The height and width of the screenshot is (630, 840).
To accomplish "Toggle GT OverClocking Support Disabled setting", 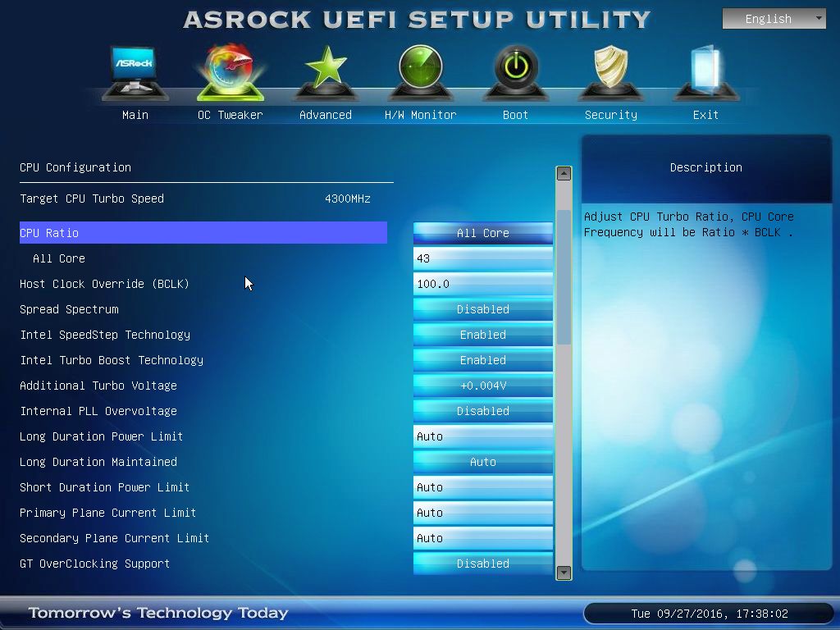I will (x=482, y=564).
